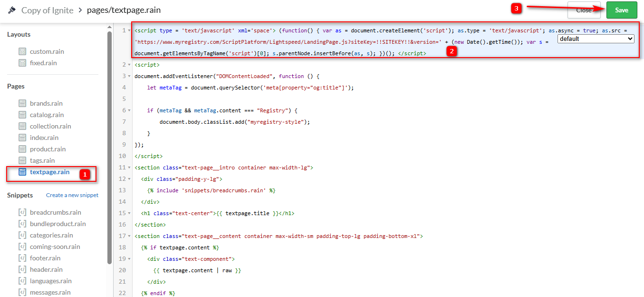Click the collection.rain file icon

22,126
